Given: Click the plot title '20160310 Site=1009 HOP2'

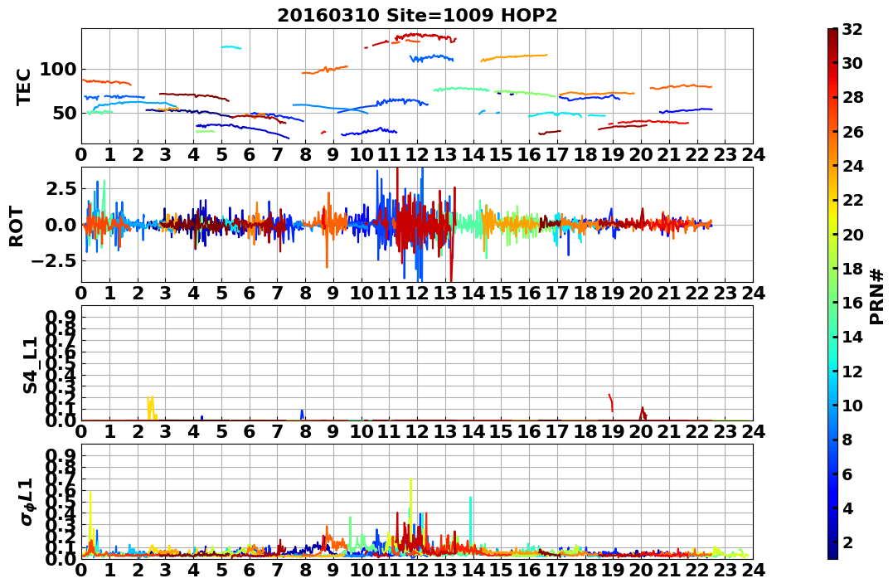Looking at the screenshot, I should coord(417,16).
